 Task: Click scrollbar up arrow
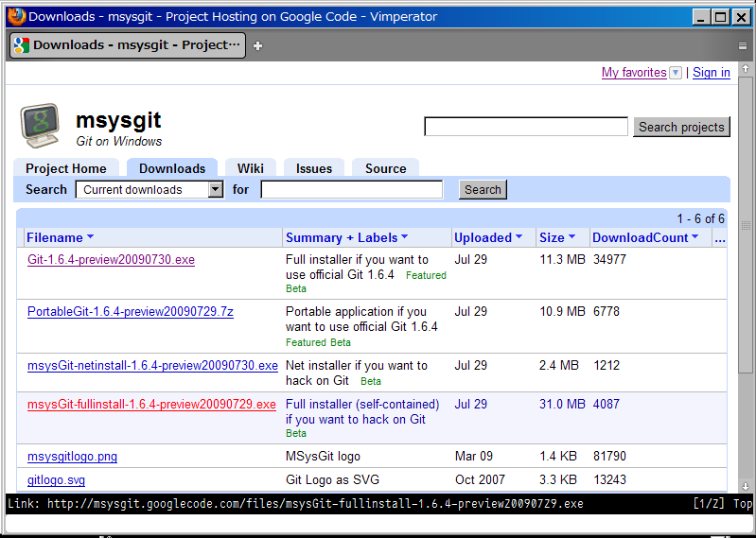point(746,69)
